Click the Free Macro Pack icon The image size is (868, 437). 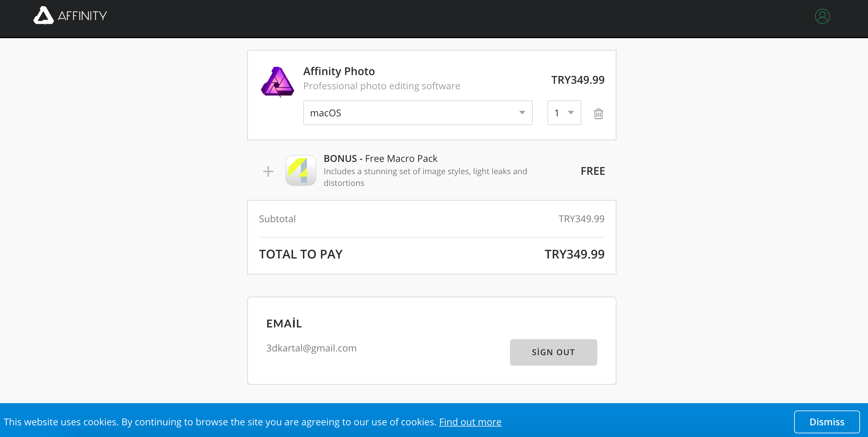tap(301, 170)
